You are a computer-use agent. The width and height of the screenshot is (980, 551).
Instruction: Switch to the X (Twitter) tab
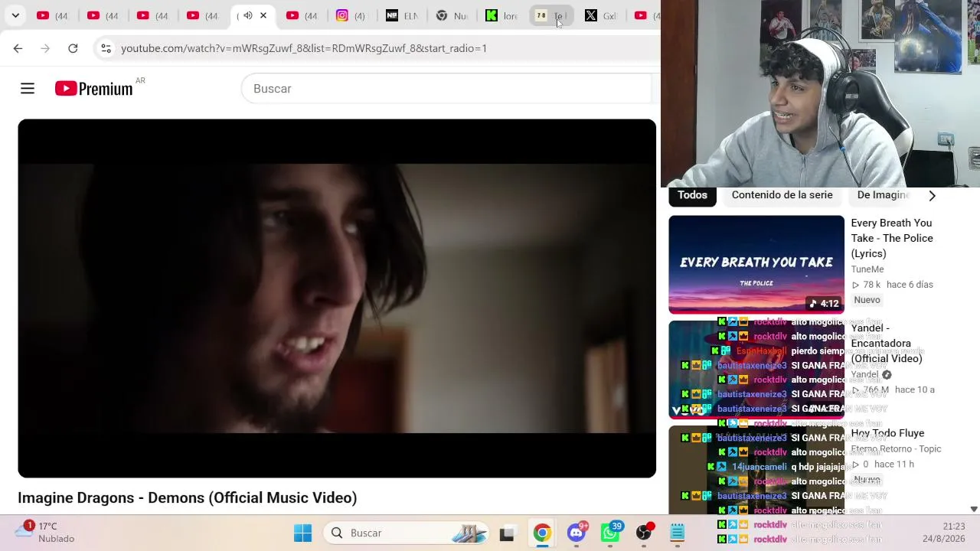pos(599,15)
